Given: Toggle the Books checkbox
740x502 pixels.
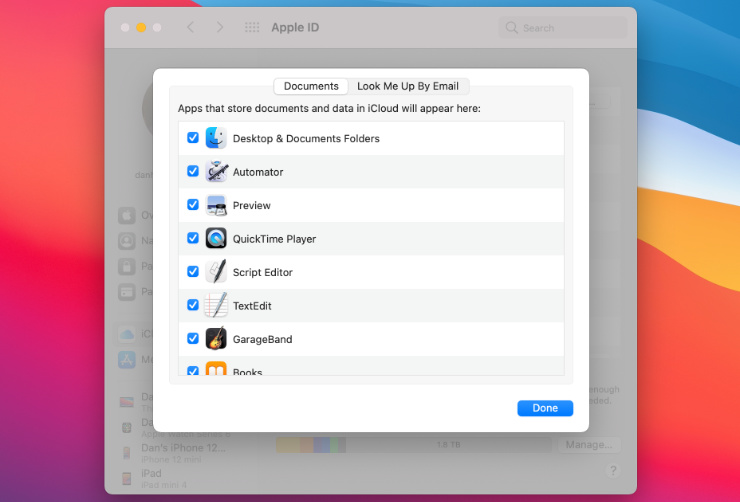Looking at the screenshot, I should (x=193, y=371).
